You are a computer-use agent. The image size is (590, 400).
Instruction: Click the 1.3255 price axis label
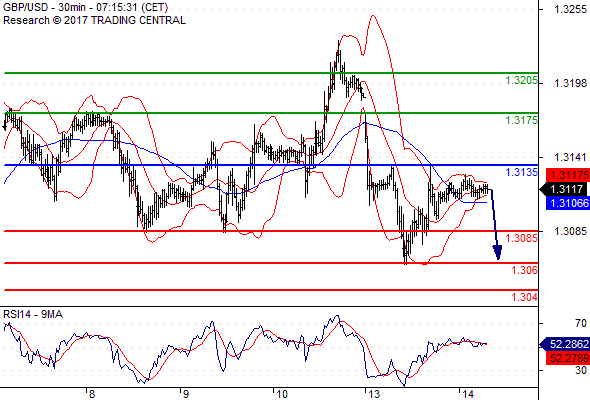pyautogui.click(x=570, y=9)
